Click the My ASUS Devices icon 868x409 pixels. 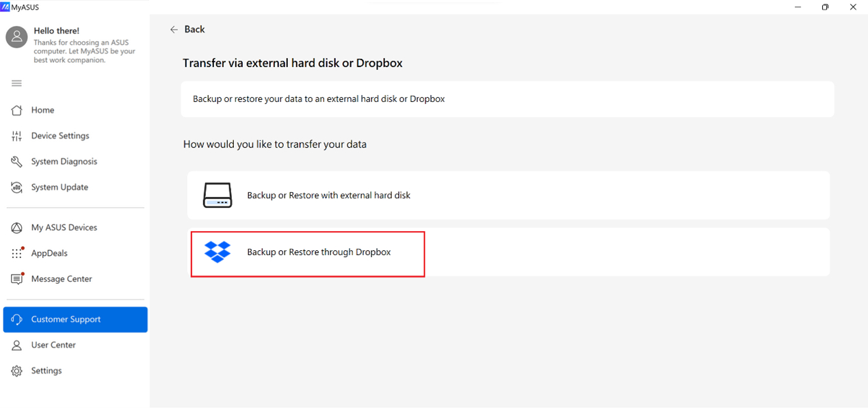pyautogui.click(x=17, y=228)
